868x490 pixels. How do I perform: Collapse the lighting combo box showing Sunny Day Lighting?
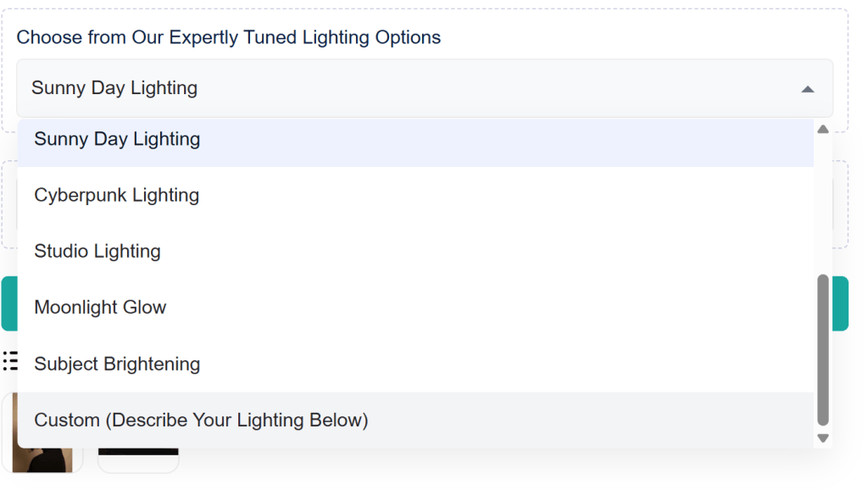(x=424, y=88)
